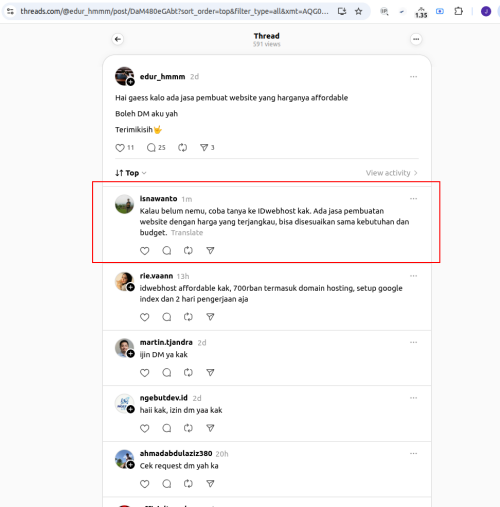Like isnawanto's reply
The width and height of the screenshot is (500, 507).
144,251
